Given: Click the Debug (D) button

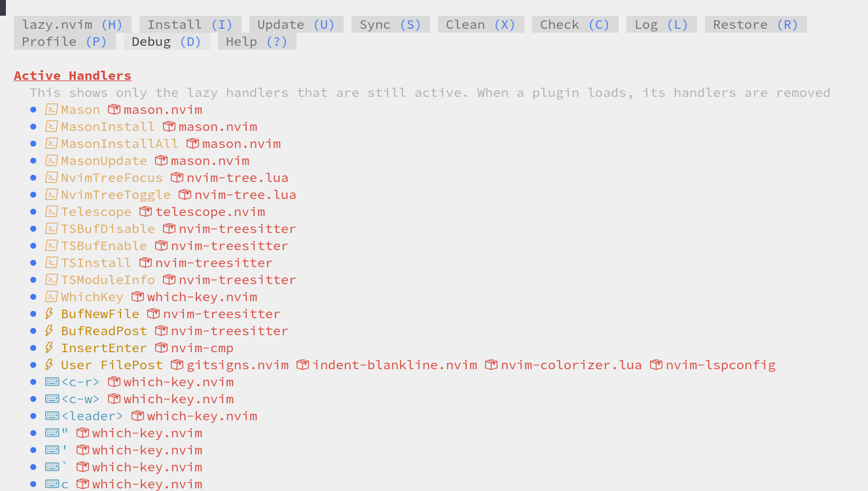Looking at the screenshot, I should click(167, 41).
